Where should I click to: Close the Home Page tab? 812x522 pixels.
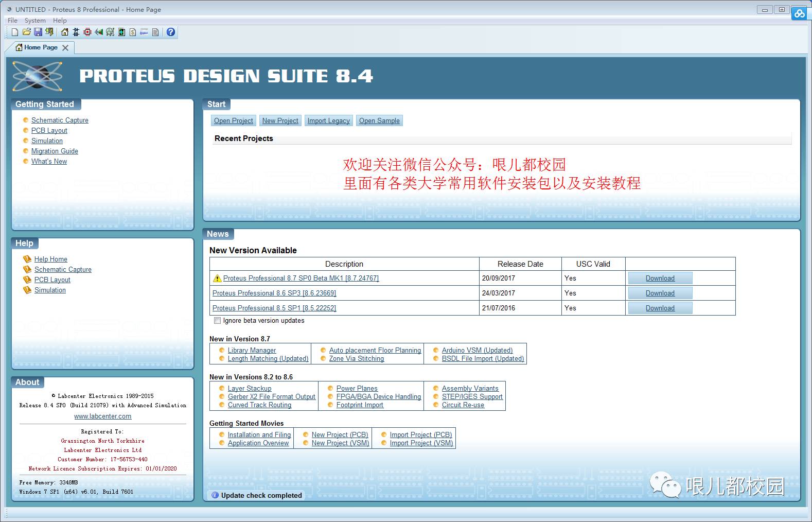(65, 47)
